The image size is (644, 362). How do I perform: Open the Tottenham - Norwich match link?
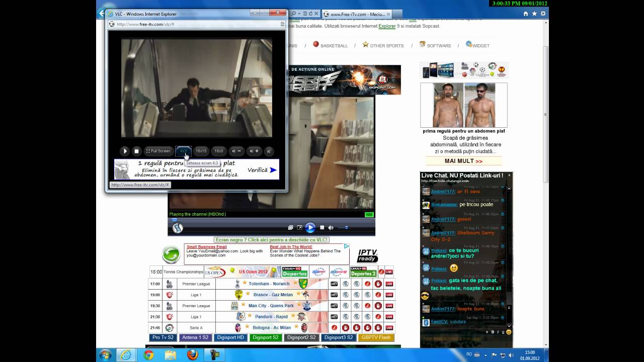point(269,284)
